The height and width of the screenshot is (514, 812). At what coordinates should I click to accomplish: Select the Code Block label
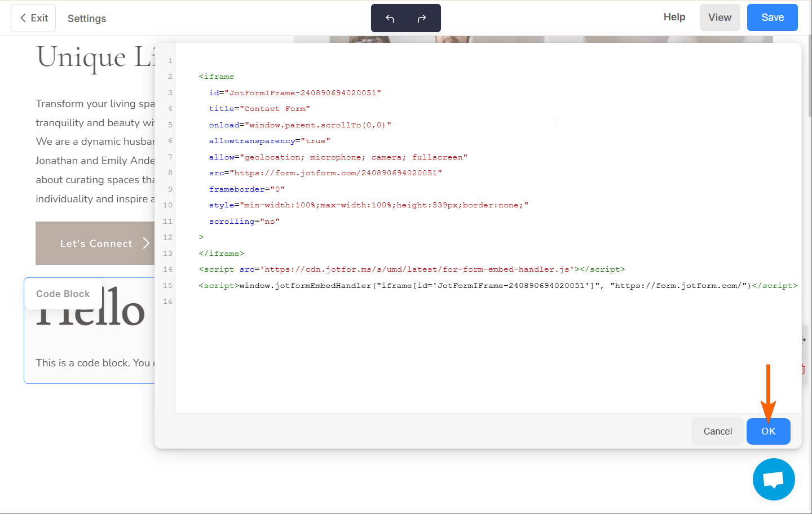click(x=63, y=294)
